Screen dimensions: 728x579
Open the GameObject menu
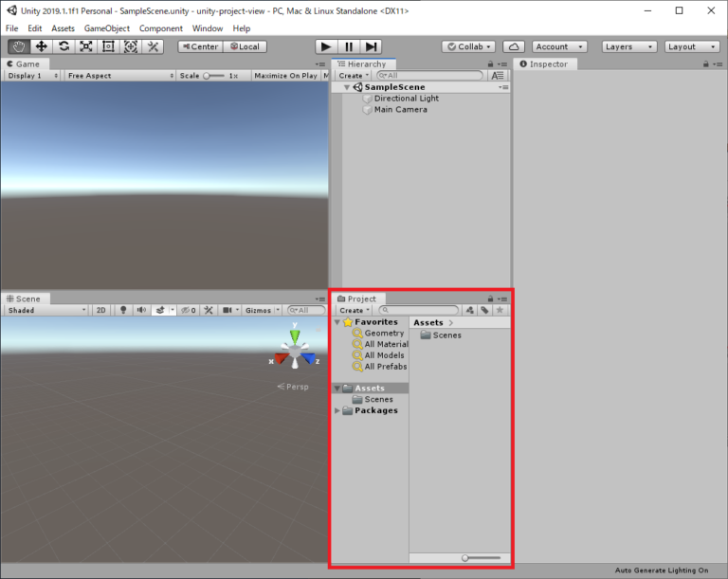(x=107, y=28)
